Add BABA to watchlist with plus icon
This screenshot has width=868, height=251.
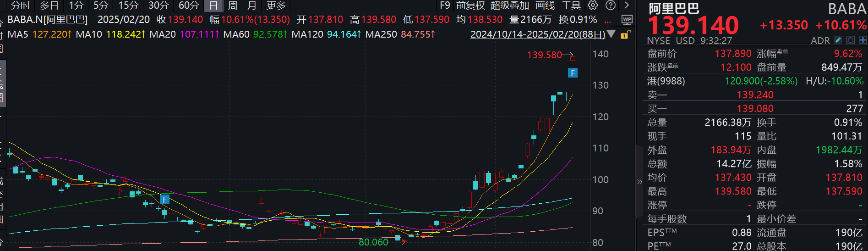[863, 40]
